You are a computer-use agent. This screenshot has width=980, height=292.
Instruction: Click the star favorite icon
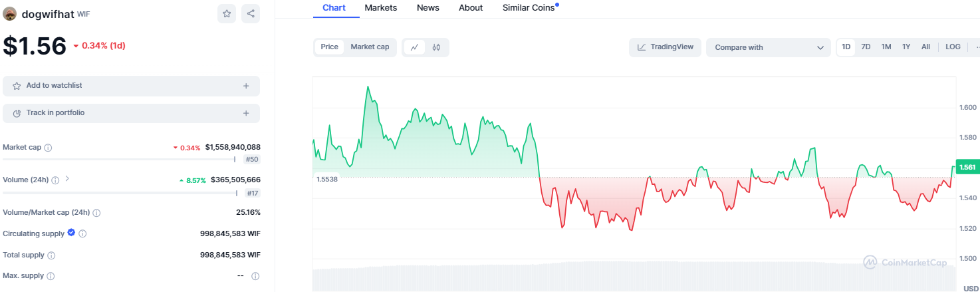coord(227,13)
